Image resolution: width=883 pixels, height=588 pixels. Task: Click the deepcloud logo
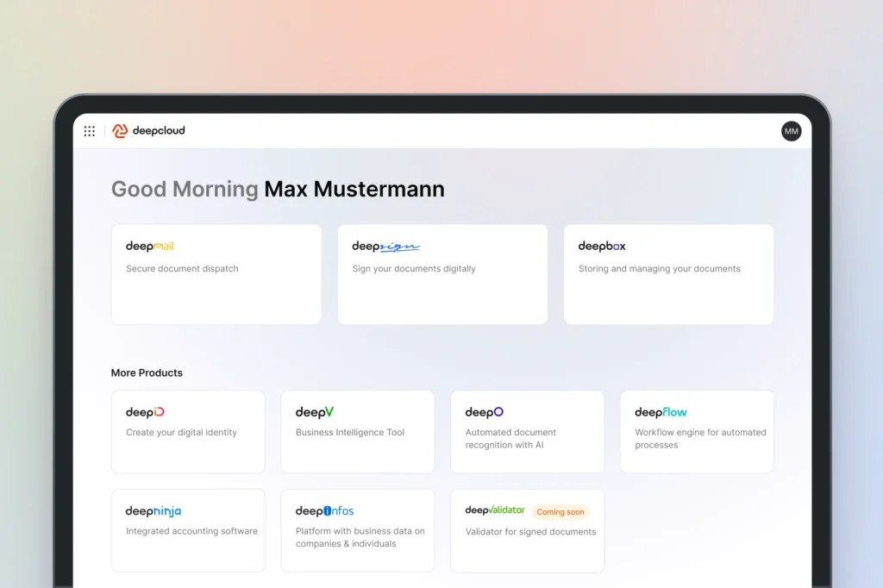[x=148, y=131]
